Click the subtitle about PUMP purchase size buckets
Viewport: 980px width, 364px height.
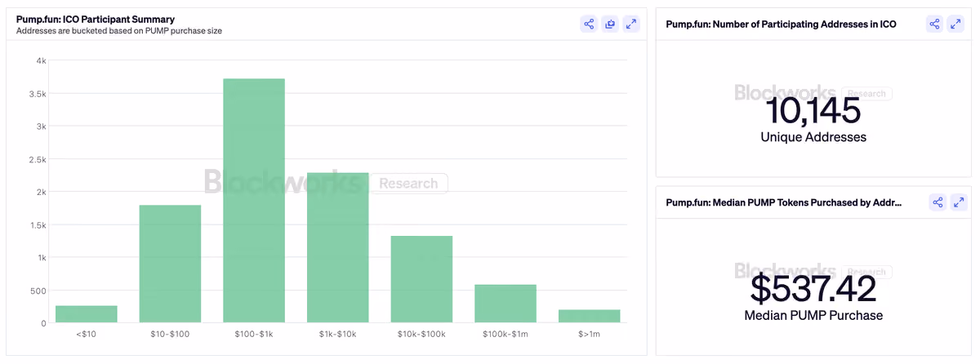[119, 31]
